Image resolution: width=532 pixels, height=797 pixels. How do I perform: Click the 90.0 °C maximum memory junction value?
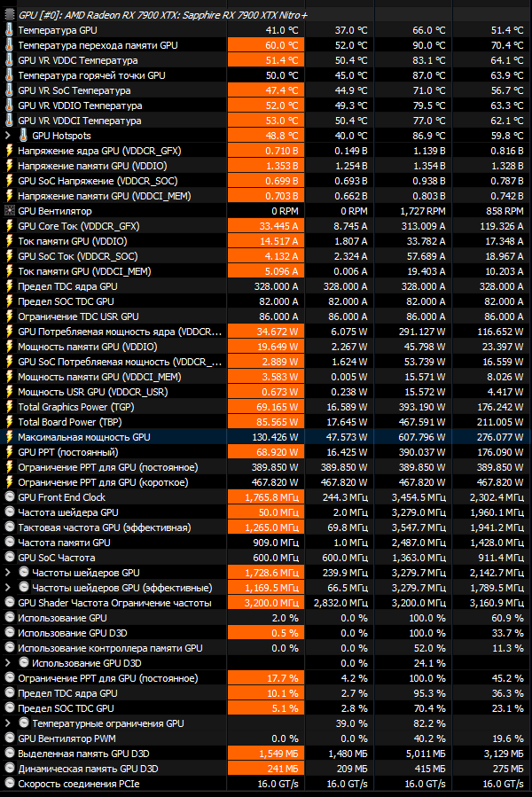point(429,45)
